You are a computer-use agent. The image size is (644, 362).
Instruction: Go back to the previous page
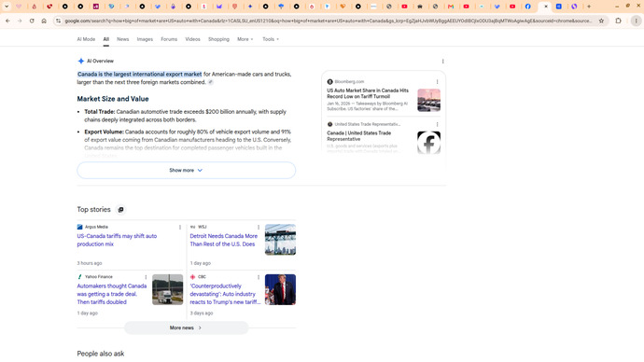tap(7, 21)
